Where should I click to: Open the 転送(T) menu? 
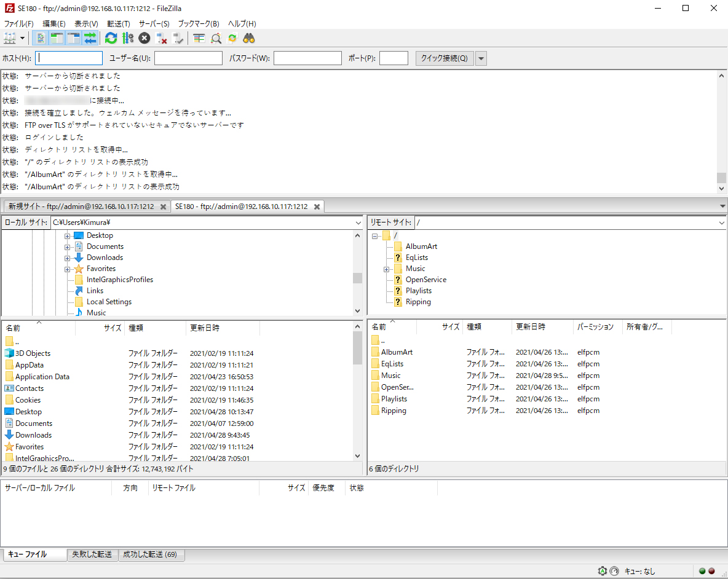119,23
